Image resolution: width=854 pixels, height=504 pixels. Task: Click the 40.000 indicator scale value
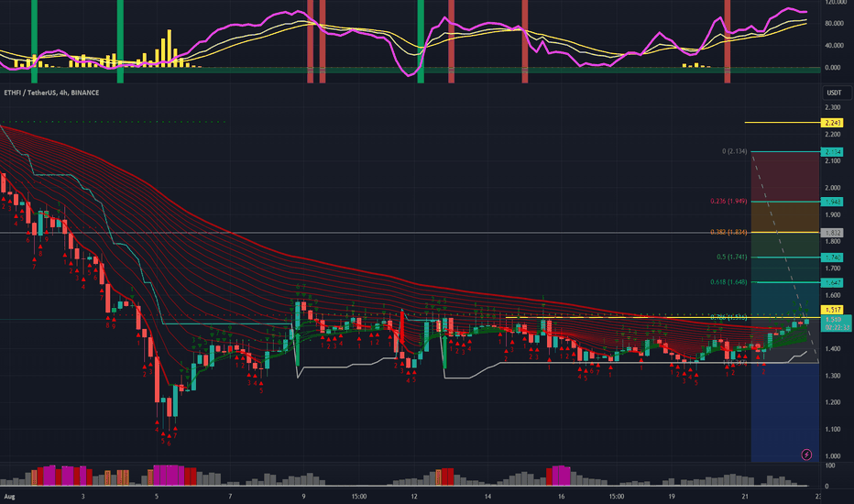pyautogui.click(x=833, y=46)
